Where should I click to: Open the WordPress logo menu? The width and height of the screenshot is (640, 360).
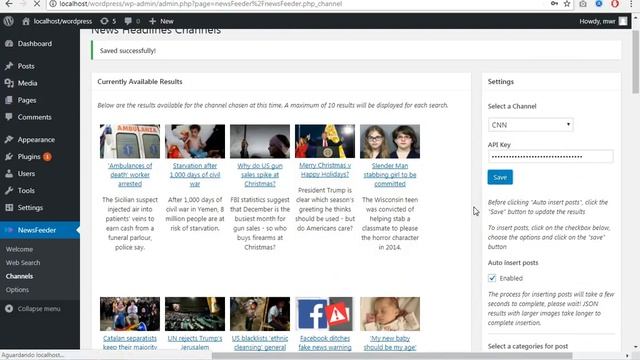point(9,21)
